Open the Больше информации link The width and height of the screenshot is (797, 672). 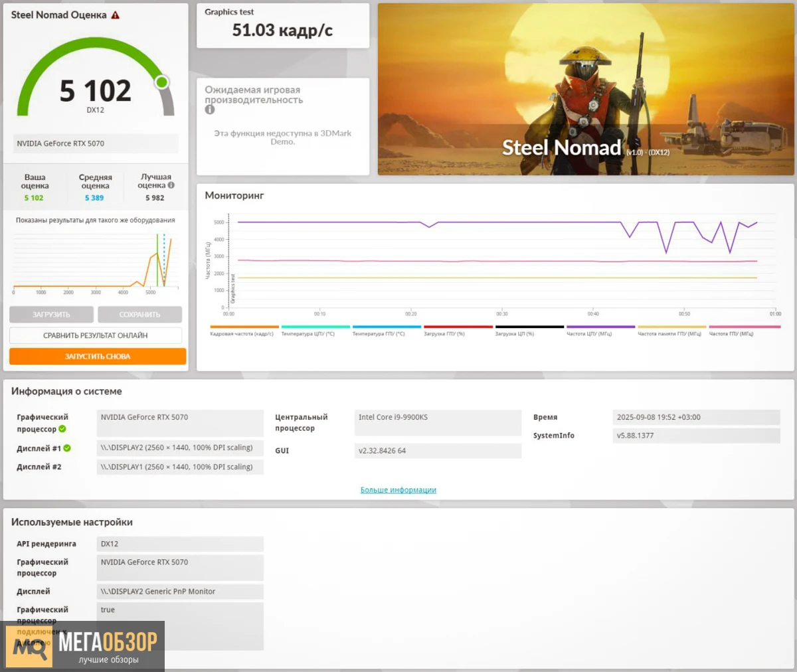(398, 490)
